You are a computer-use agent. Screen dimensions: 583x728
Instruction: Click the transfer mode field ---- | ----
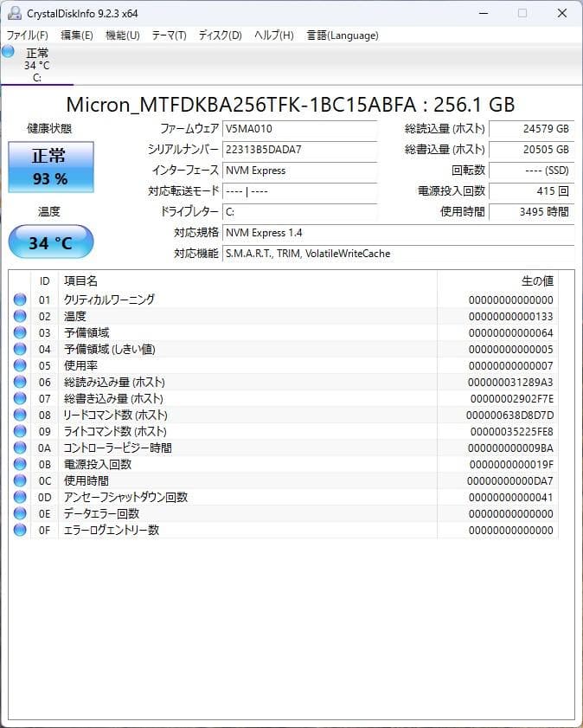point(299,190)
